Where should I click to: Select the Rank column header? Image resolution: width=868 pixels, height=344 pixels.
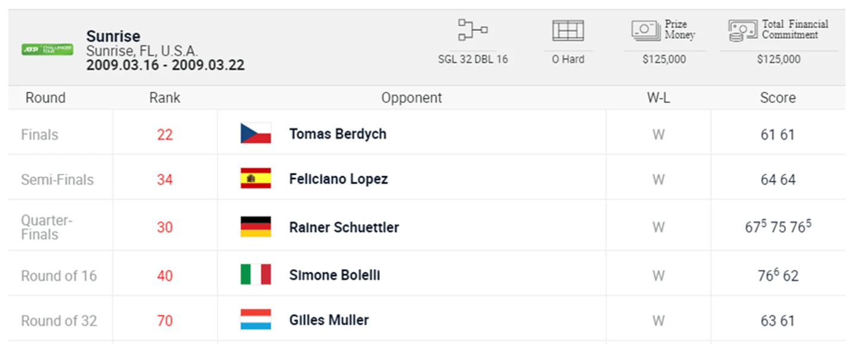(x=165, y=98)
